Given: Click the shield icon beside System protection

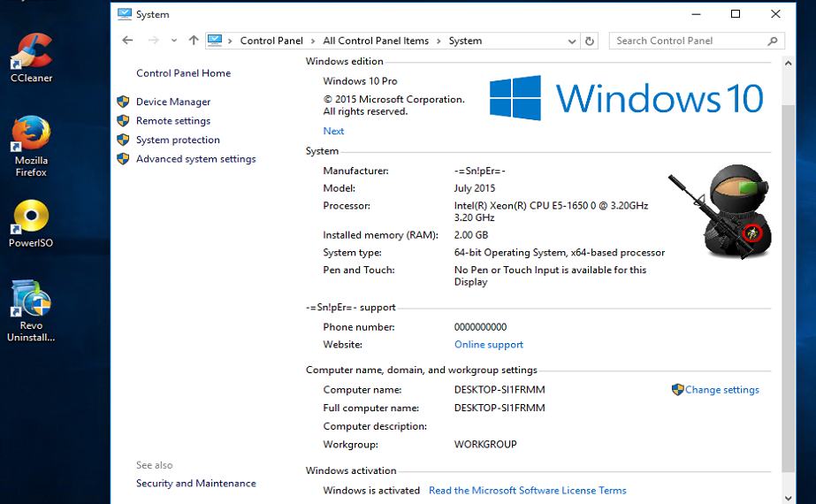Looking at the screenshot, I should [x=124, y=140].
